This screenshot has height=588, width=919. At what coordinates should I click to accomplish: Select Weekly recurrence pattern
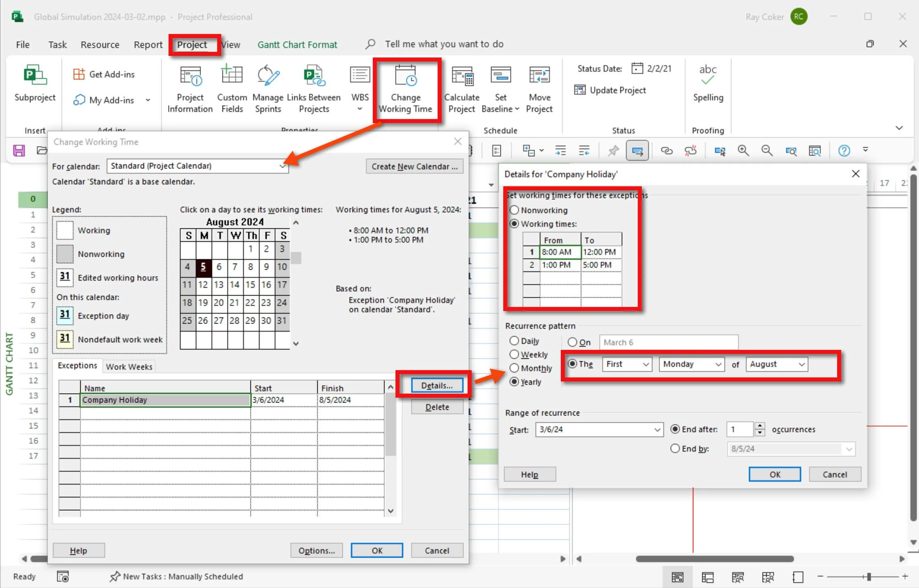[514, 354]
